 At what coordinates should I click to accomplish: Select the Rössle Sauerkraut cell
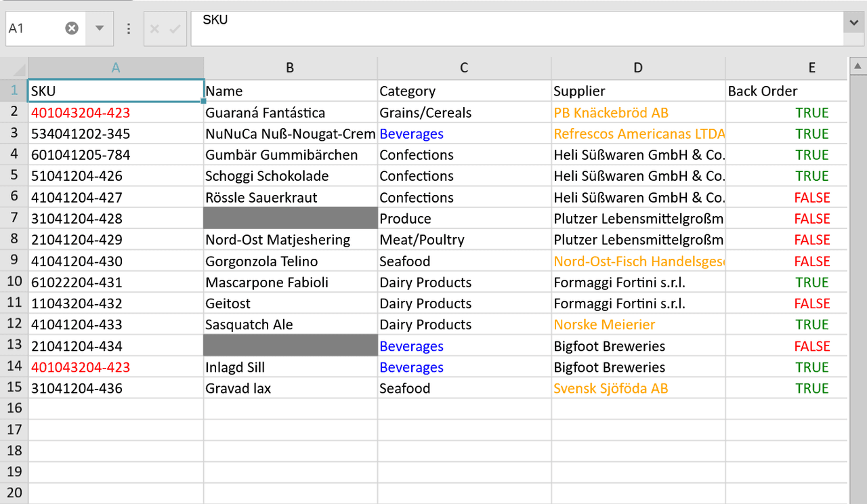tap(290, 197)
